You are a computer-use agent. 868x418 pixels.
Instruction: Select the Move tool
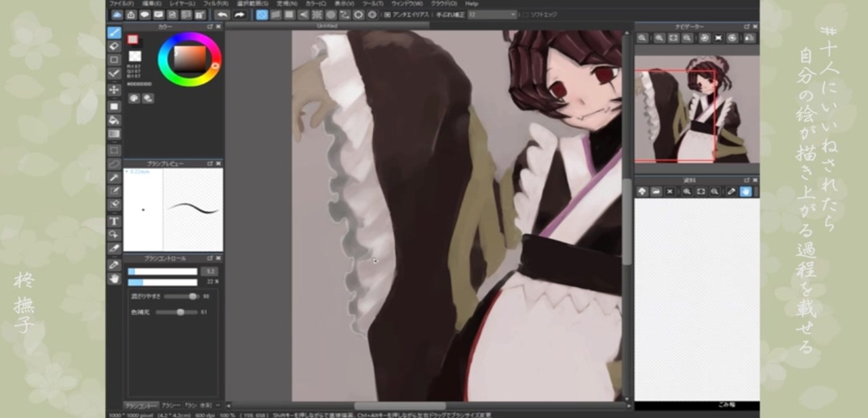[x=114, y=90]
